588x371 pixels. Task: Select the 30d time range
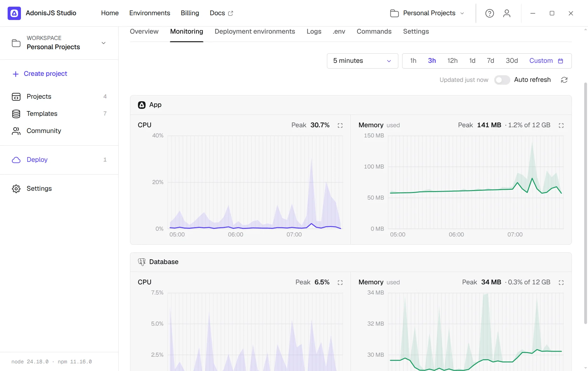tap(512, 61)
